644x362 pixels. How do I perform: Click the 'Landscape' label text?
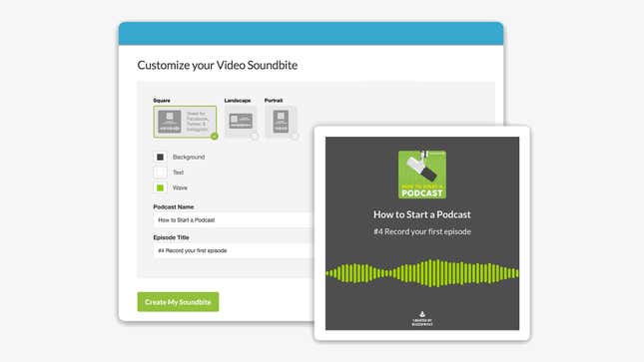tap(238, 100)
